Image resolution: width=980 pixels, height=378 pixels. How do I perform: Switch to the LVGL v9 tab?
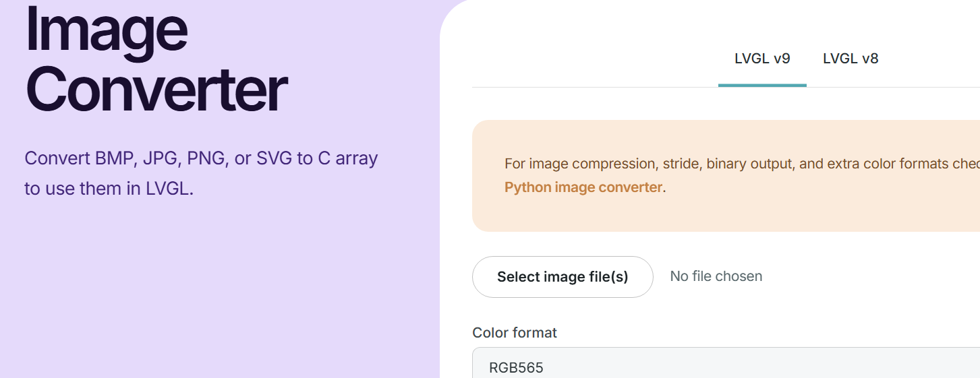tap(762, 59)
